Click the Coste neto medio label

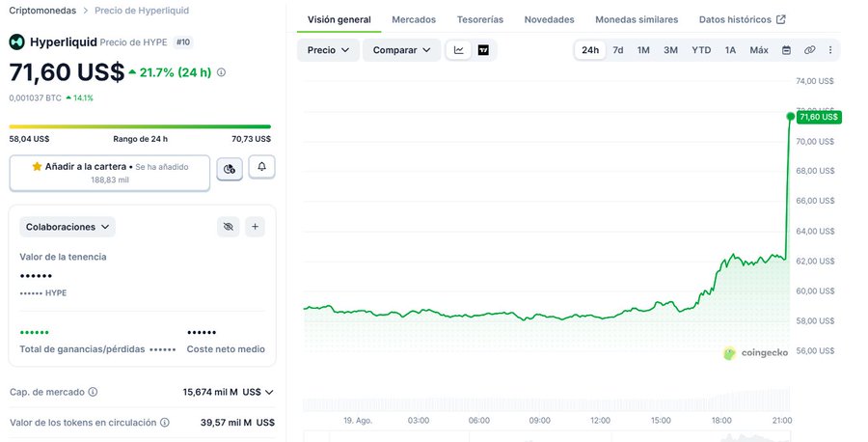coord(226,349)
